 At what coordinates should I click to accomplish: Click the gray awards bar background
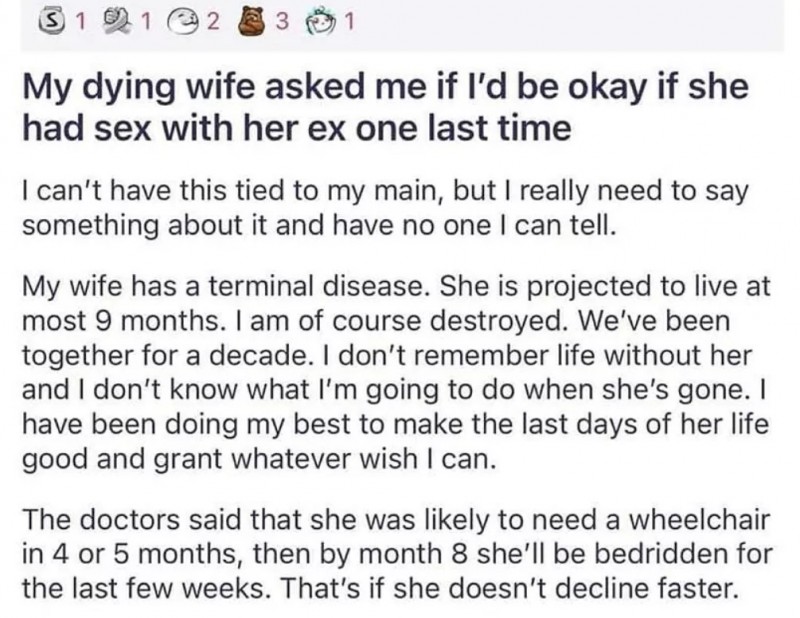coord(561,24)
